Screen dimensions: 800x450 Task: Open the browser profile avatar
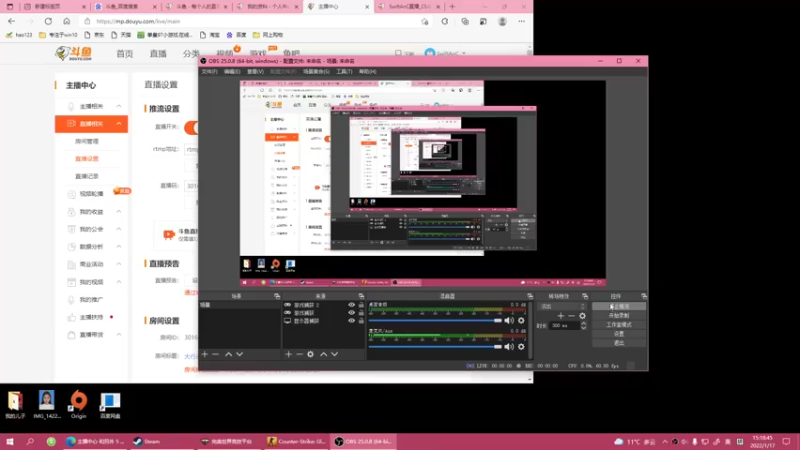point(503,21)
